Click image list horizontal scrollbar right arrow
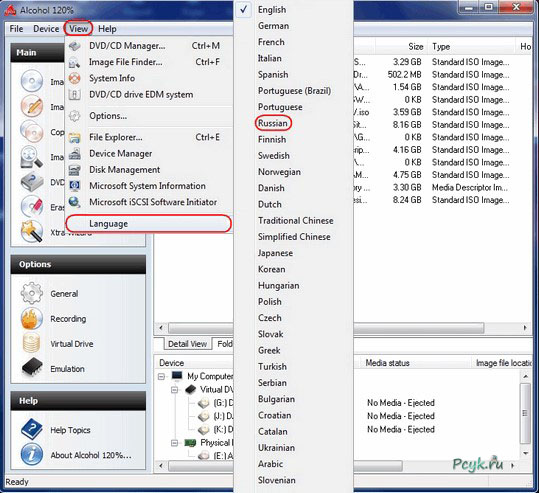 click(525, 328)
